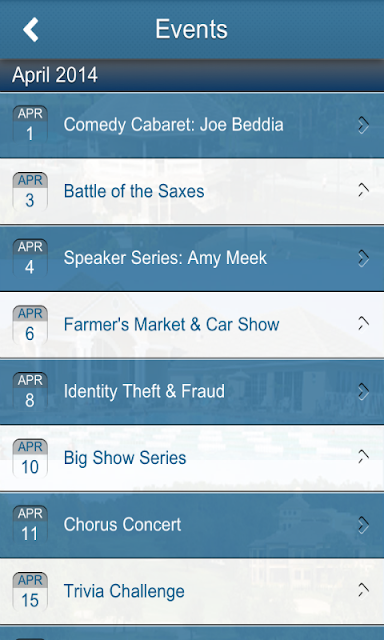Expand the Comedy Cabaret row chevron
This screenshot has width=384, height=640.
(x=363, y=125)
